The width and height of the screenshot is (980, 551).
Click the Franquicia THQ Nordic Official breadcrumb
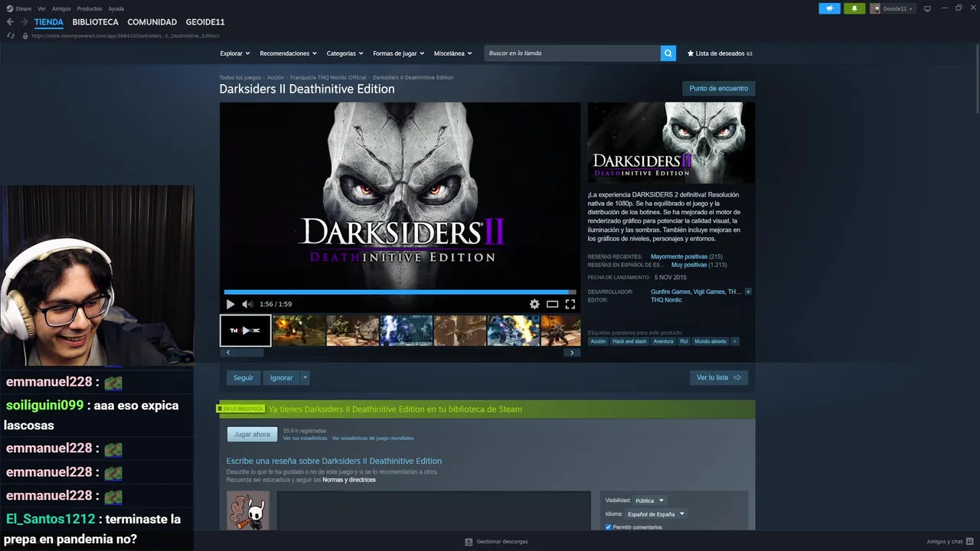(328, 77)
